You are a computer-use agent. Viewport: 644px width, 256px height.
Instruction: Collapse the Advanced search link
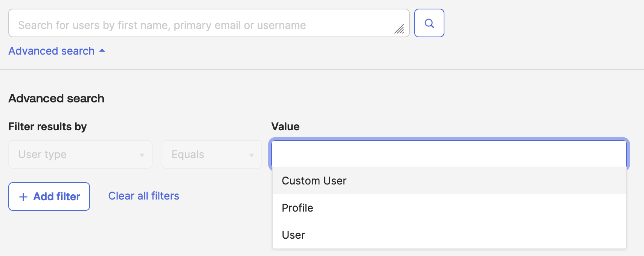pos(52,51)
